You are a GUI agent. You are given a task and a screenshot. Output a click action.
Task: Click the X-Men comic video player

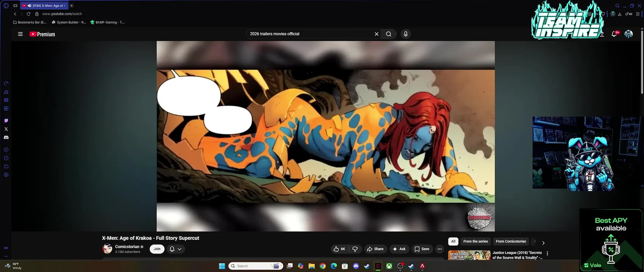tap(325, 136)
